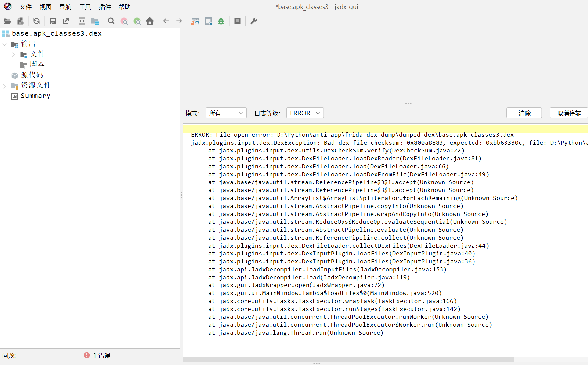Navigate forward with right arrow icon
Screen dimensions: 588x365
[x=179, y=21]
